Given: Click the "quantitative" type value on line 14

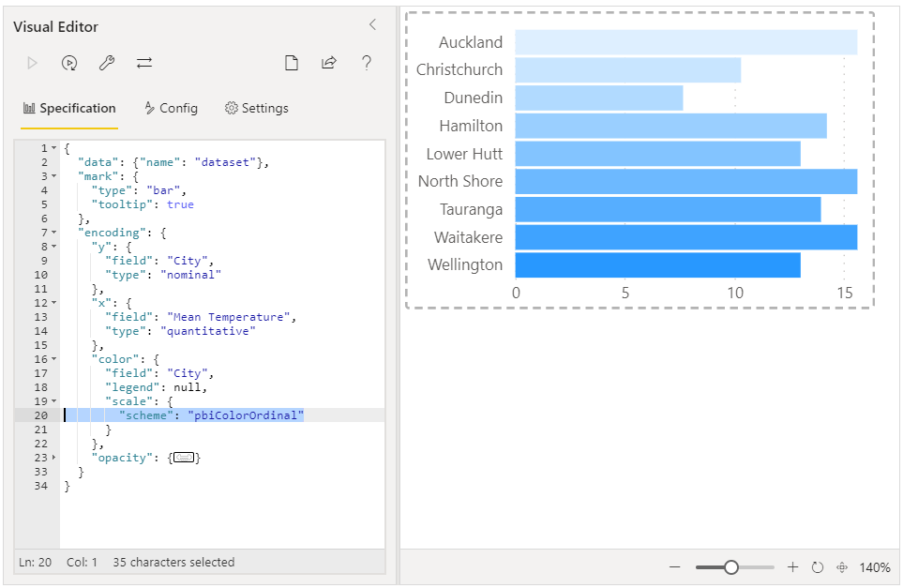Looking at the screenshot, I should pyautogui.click(x=208, y=331).
